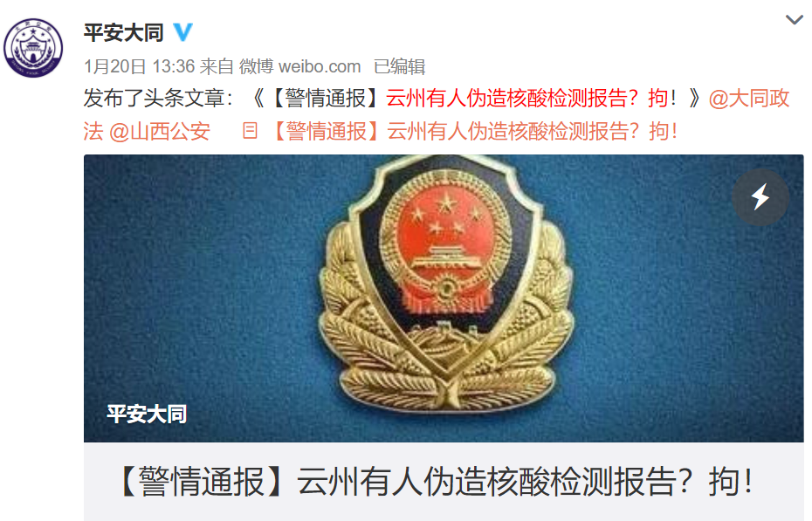
Task: Click the blue verified V badge
Action: coord(182,32)
